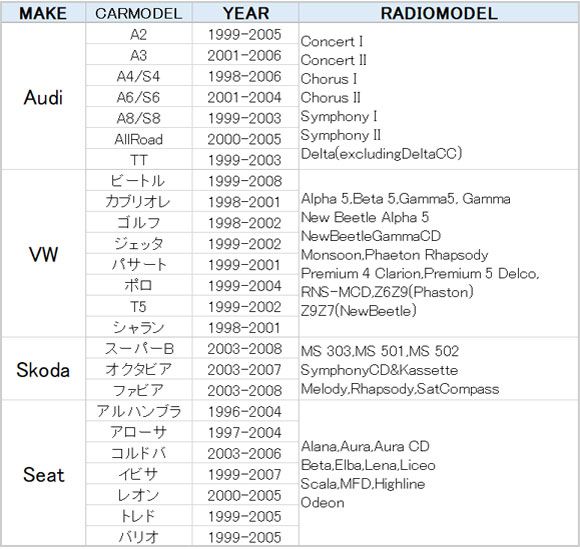This screenshot has width=580, height=549.
Task: Select the ビートル model cell
Action: tap(139, 181)
